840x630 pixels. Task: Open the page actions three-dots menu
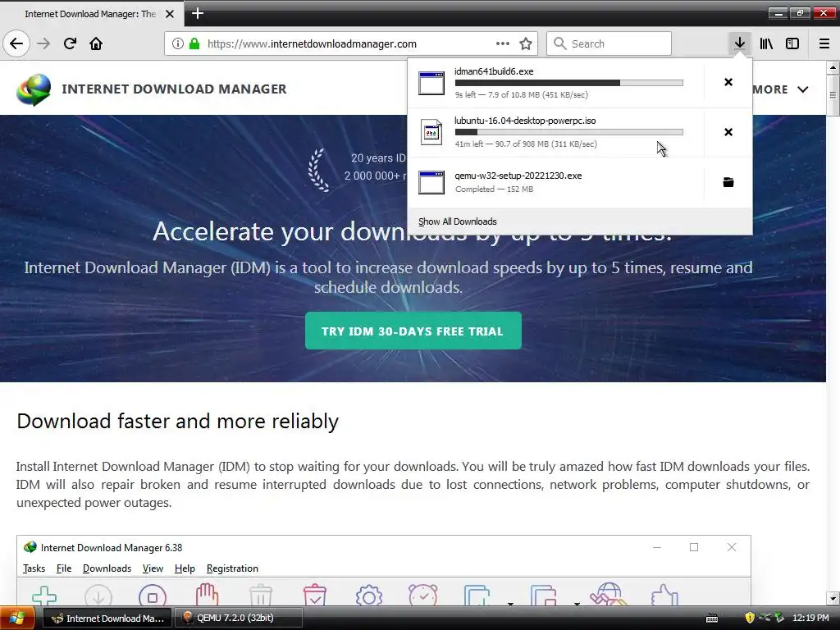[503, 43]
